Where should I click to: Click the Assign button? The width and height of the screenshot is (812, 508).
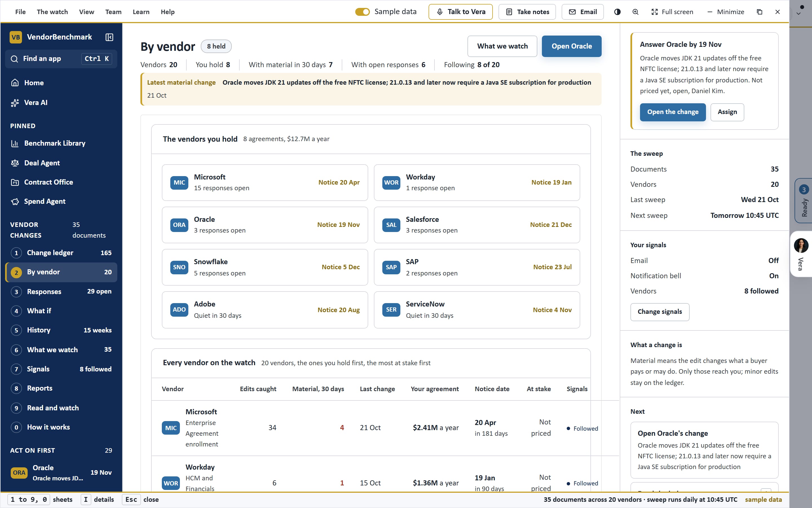point(727,112)
